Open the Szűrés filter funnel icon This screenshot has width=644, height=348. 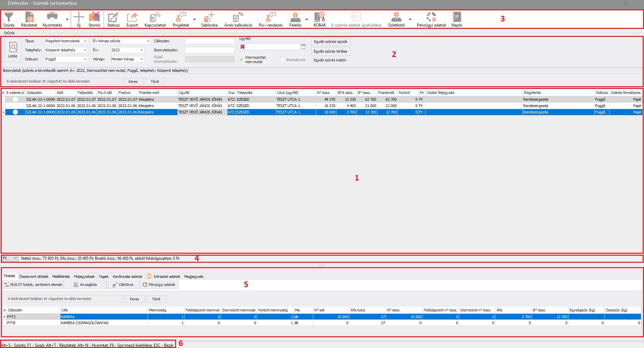[9, 17]
